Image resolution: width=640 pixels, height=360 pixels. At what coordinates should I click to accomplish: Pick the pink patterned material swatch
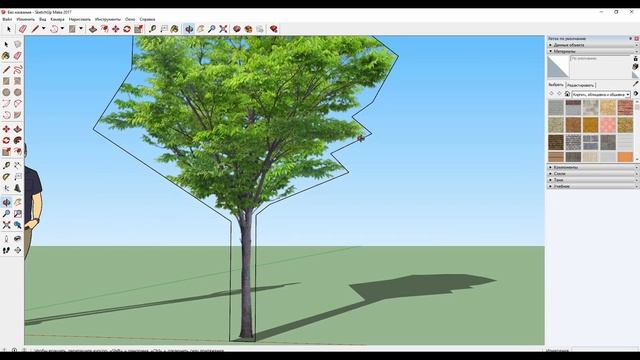[608, 125]
